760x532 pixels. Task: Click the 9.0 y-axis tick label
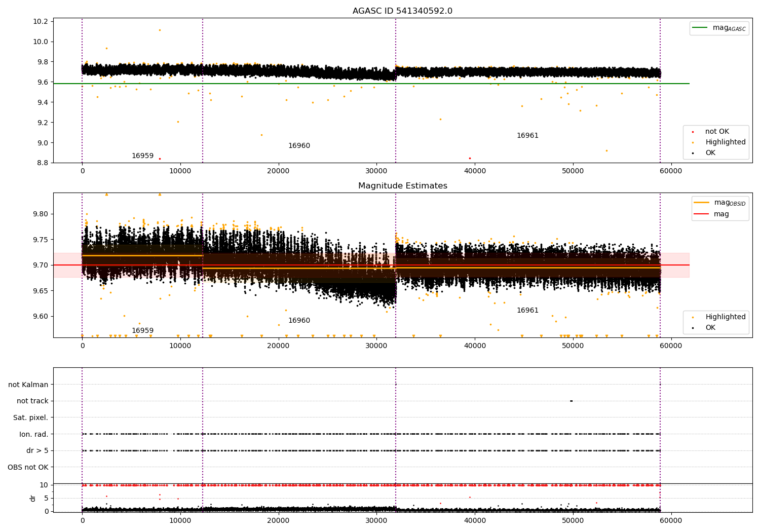click(x=42, y=143)
